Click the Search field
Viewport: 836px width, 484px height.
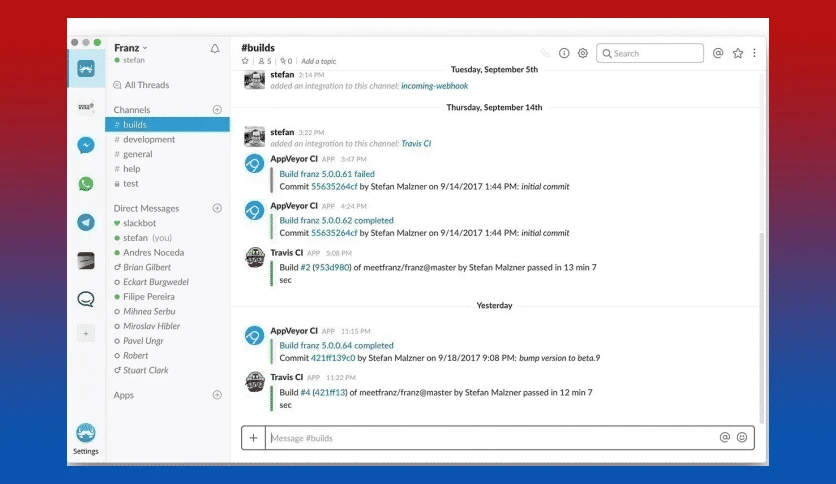pos(650,53)
